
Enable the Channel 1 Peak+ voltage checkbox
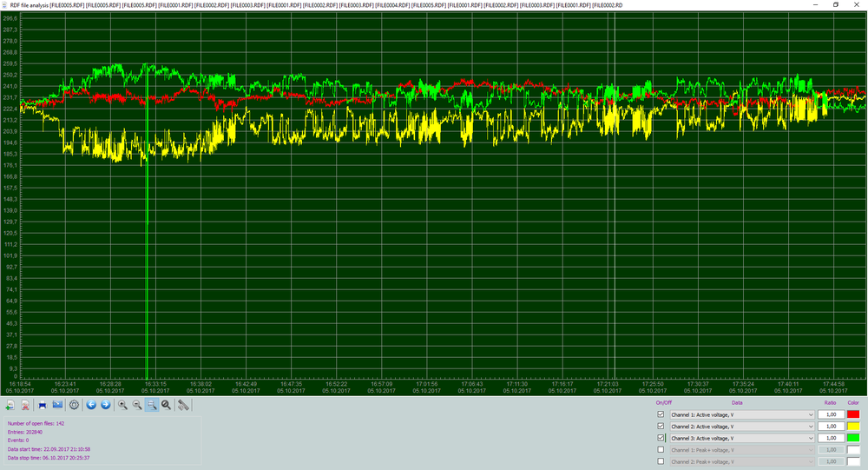coord(661,450)
